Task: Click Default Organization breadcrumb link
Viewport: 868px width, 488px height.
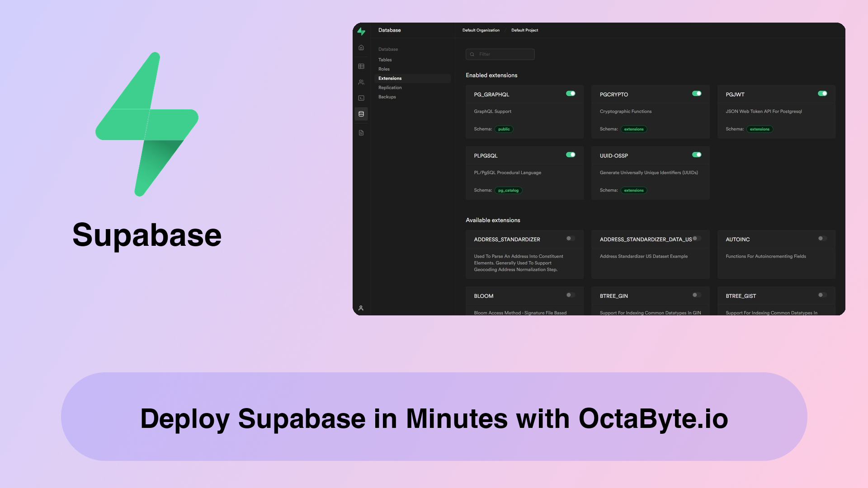Action: 481,30
